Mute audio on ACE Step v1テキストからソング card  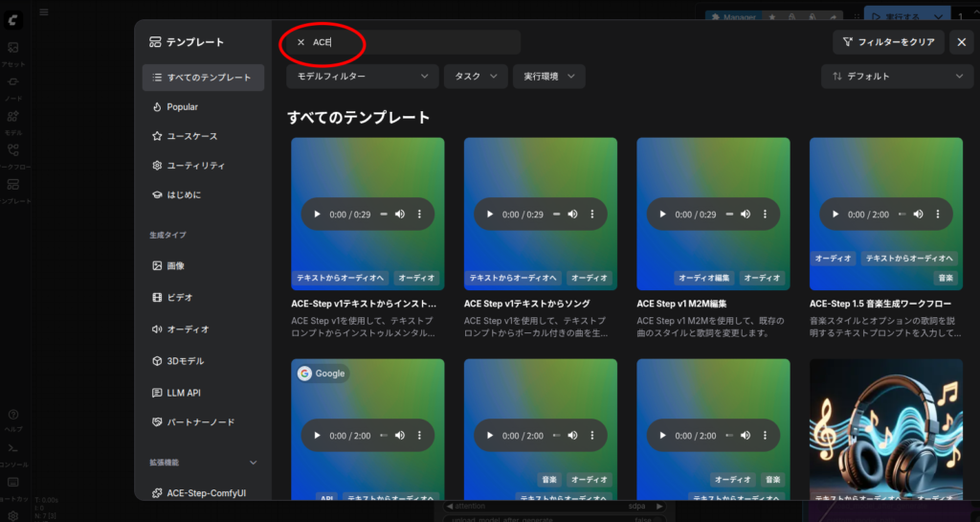(572, 215)
